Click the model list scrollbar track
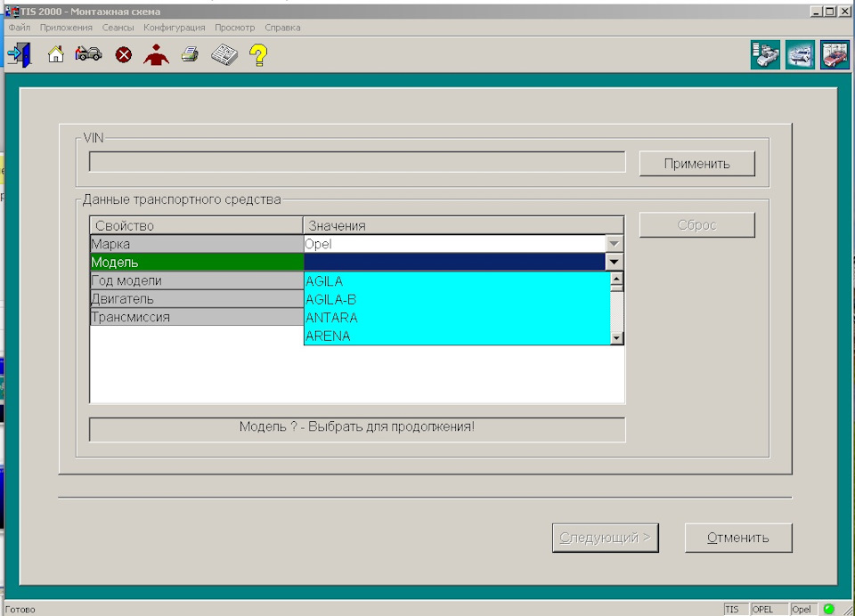Image resolution: width=855 pixels, height=616 pixels. (616, 312)
